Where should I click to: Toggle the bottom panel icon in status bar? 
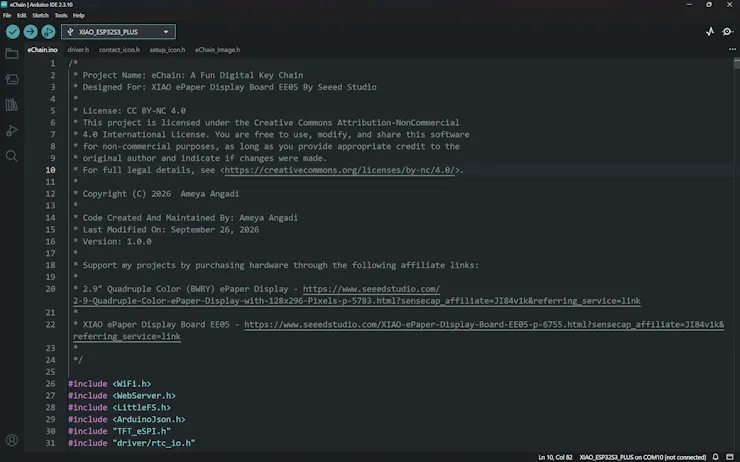[x=730, y=457]
